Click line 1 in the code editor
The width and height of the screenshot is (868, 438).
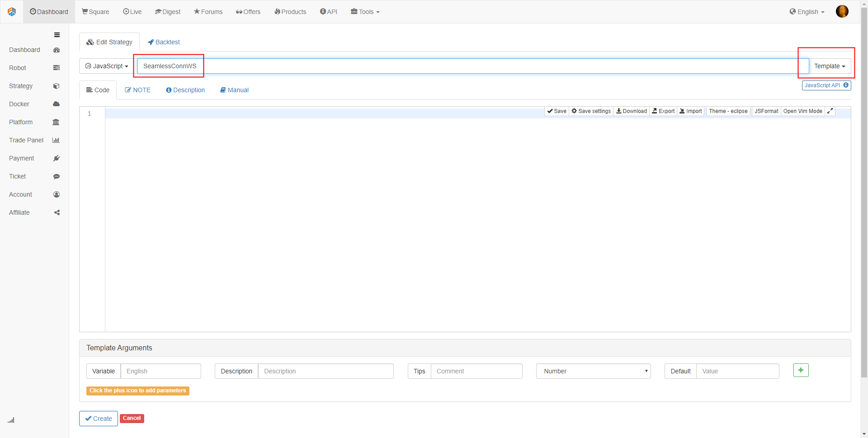pyautogui.click(x=478, y=113)
